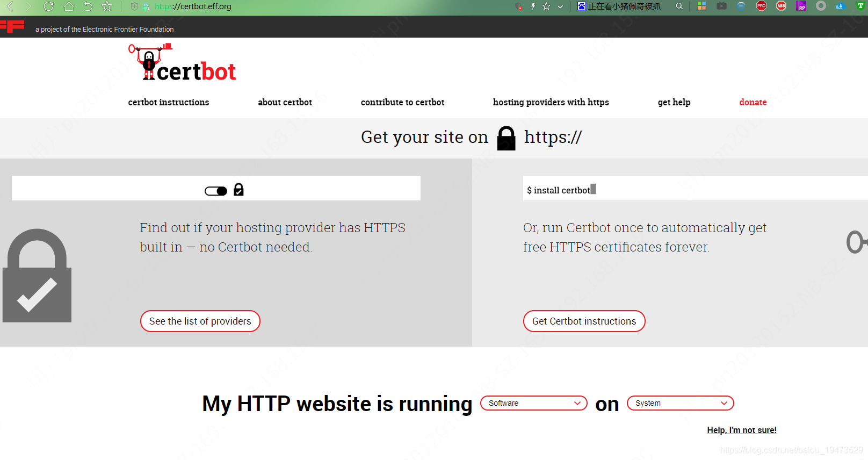Click the blue circle minus extension icon
Image resolution: width=868 pixels, height=460 pixels.
pos(741,6)
